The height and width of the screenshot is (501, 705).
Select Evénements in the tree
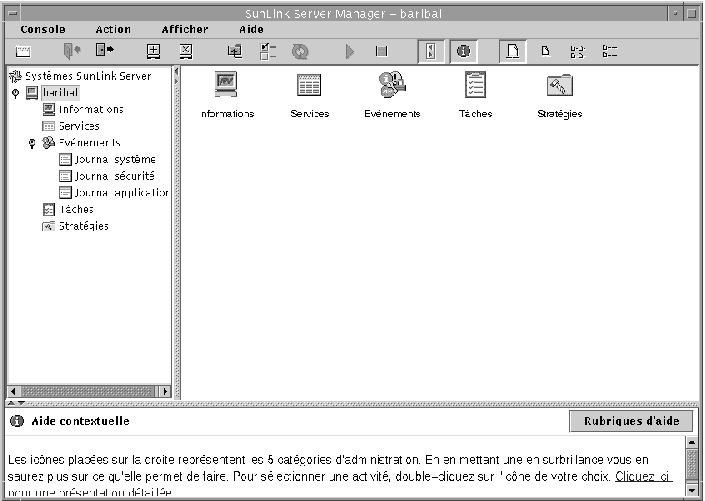(89, 143)
